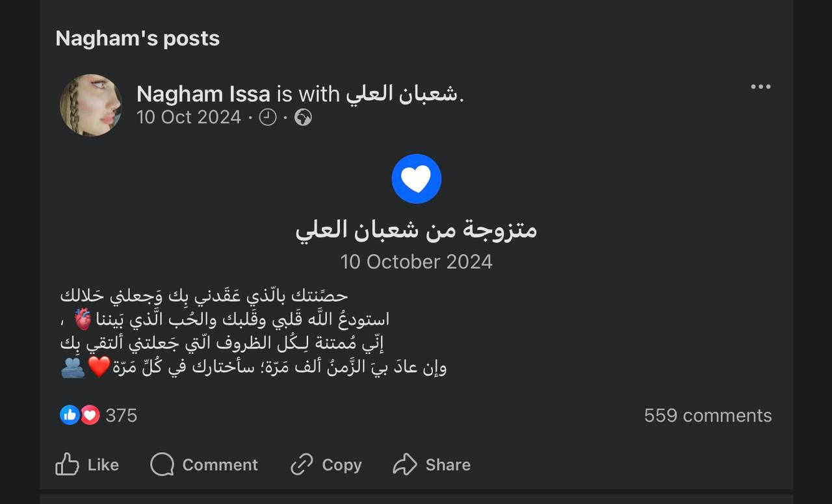This screenshot has width=832, height=504.
Task: Copy the post link with Copy button
Action: (x=326, y=464)
